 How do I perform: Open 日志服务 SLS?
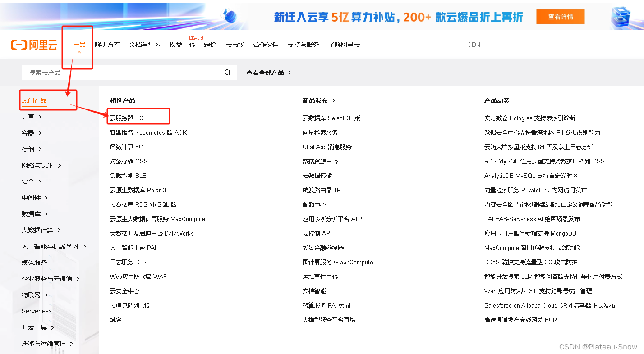tap(128, 262)
